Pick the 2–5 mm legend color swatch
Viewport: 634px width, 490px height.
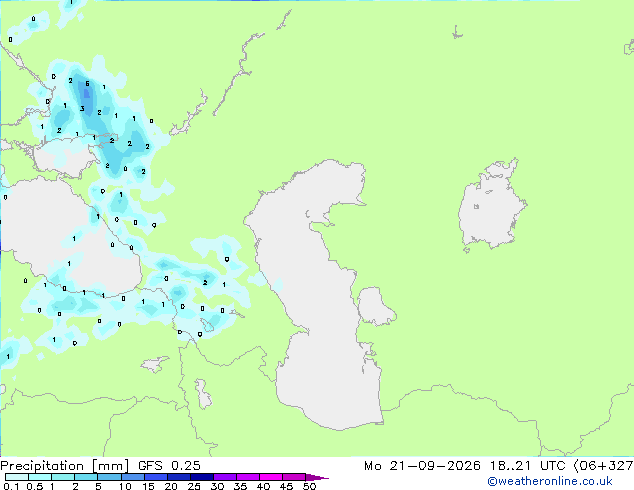click(86, 477)
